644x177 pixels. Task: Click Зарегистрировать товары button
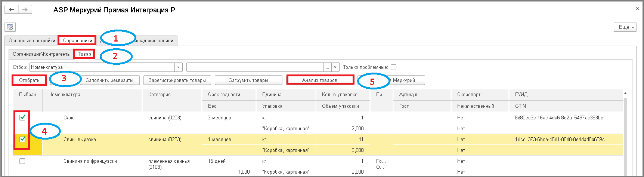tap(177, 80)
